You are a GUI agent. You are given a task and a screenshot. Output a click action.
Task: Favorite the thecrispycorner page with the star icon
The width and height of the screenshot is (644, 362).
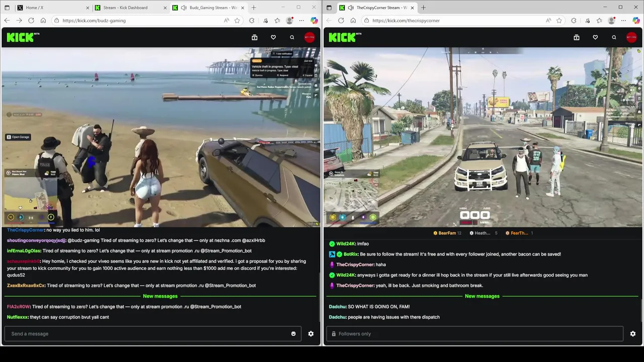pos(559,21)
